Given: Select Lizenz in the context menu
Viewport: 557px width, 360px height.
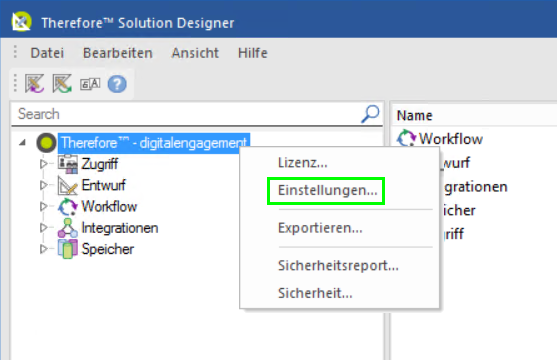Looking at the screenshot, I should [x=302, y=163].
